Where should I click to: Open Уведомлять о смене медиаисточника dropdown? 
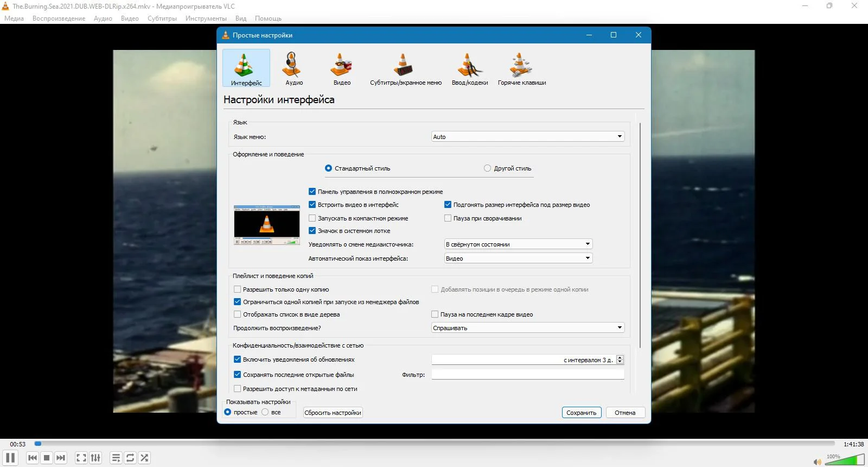pos(518,244)
